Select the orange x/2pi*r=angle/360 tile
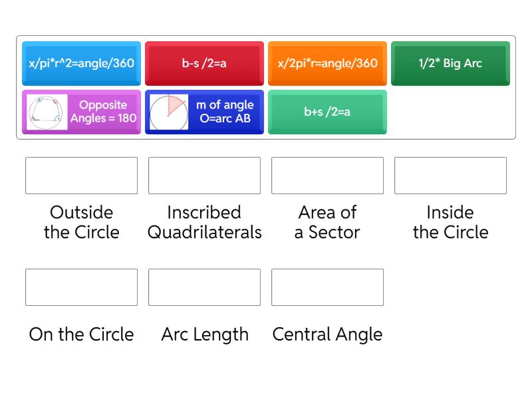 click(327, 63)
